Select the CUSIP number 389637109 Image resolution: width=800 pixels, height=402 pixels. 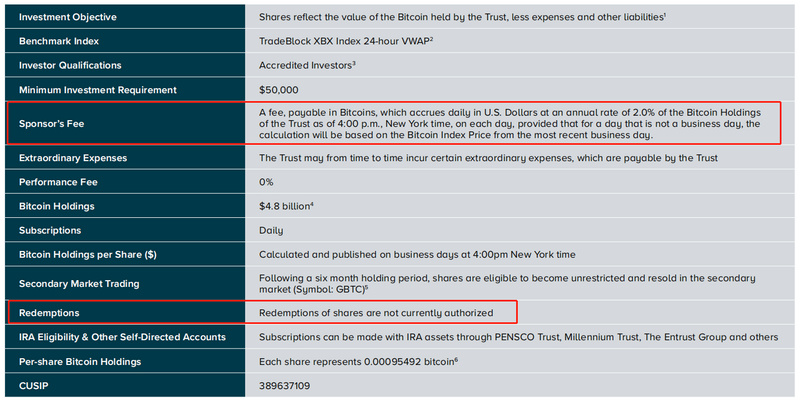tap(284, 384)
